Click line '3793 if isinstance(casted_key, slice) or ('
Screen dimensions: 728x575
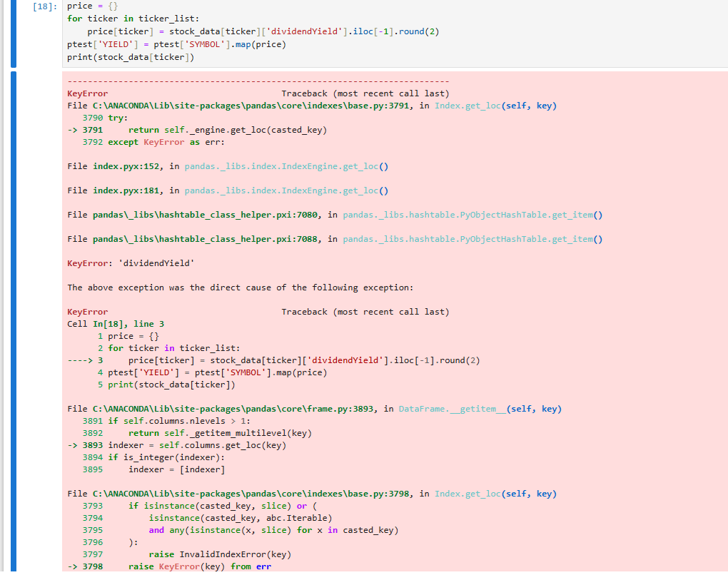[200, 506]
